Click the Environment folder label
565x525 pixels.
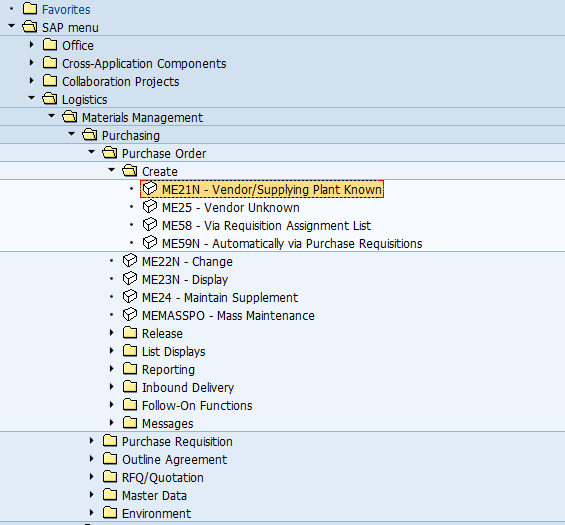click(x=156, y=514)
